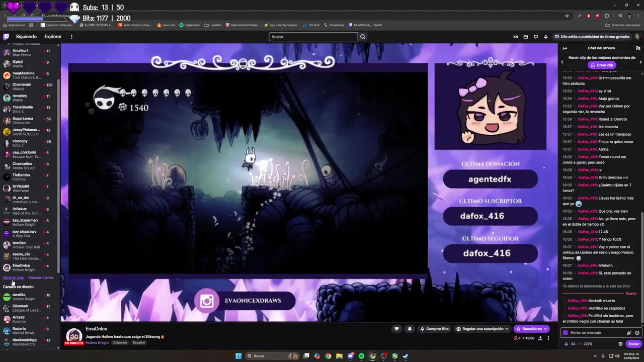This screenshot has height=362, width=644.
Task: Click the Windows taskbar Buscar search box
Action: click(x=273, y=356)
